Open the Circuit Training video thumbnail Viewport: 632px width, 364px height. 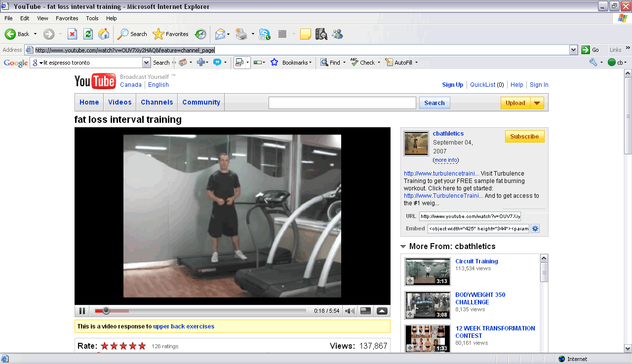(428, 272)
